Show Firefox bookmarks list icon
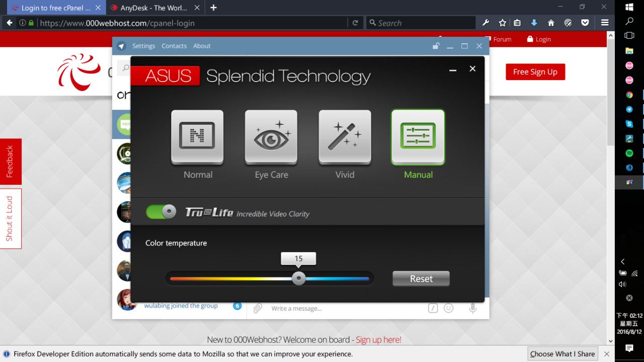Viewport: 644px width, 362px height. 517,23
